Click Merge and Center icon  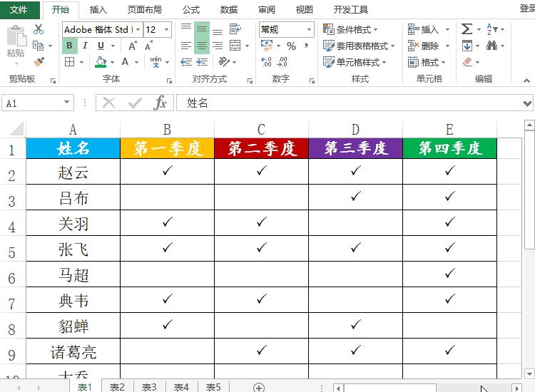pos(235,46)
